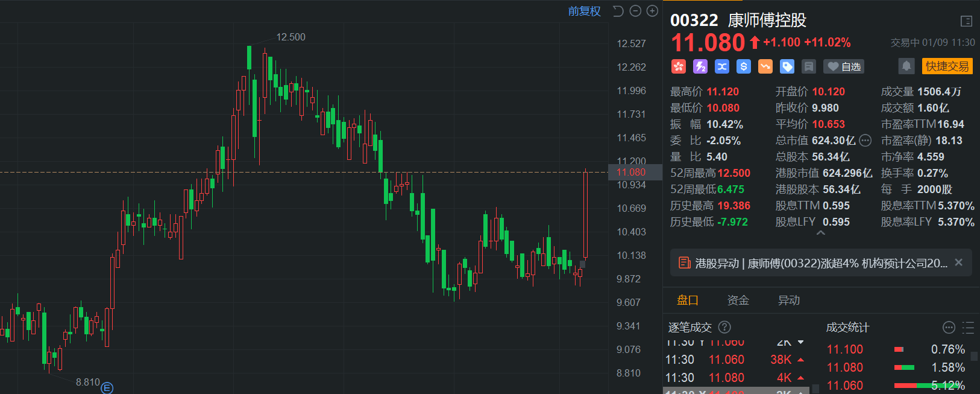
Task: Open the gray note icon
Action: click(x=809, y=66)
